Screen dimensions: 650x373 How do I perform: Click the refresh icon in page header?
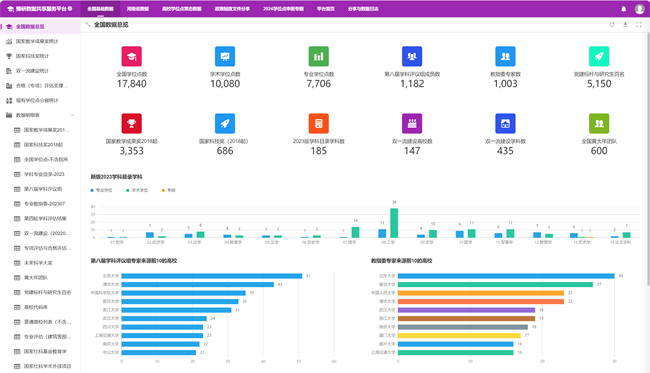pyautogui.click(x=611, y=25)
